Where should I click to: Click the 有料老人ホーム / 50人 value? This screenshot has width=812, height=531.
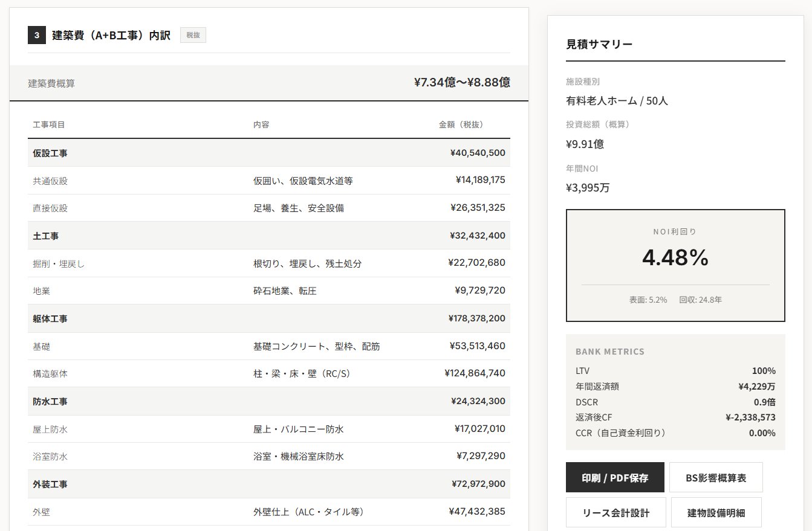pos(617,101)
